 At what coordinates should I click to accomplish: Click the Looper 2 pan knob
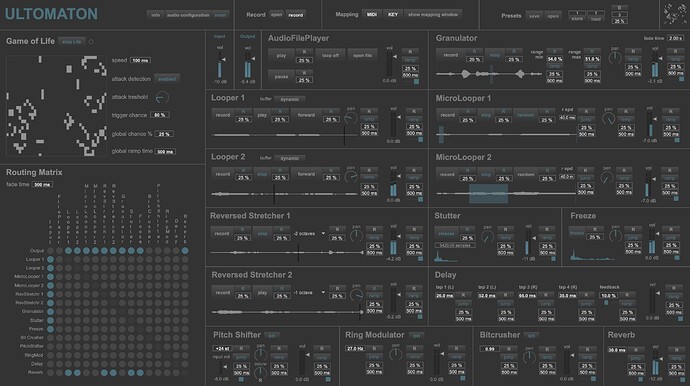click(x=351, y=176)
